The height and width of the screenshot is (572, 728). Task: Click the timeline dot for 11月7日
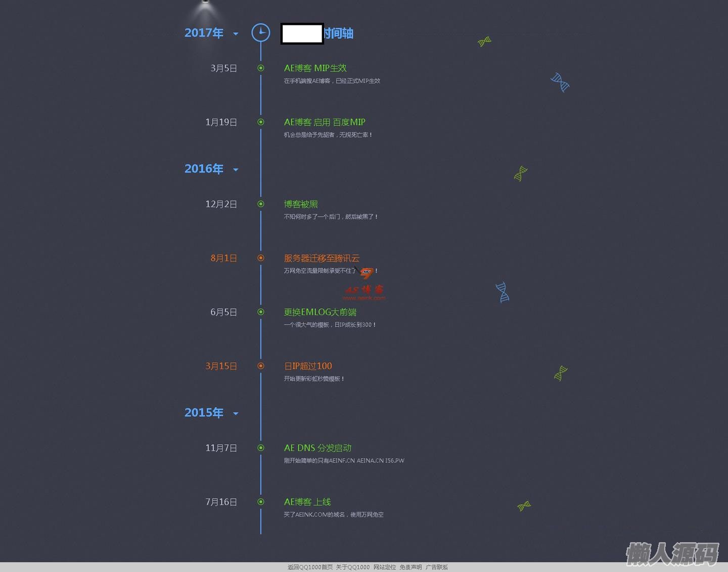click(261, 448)
